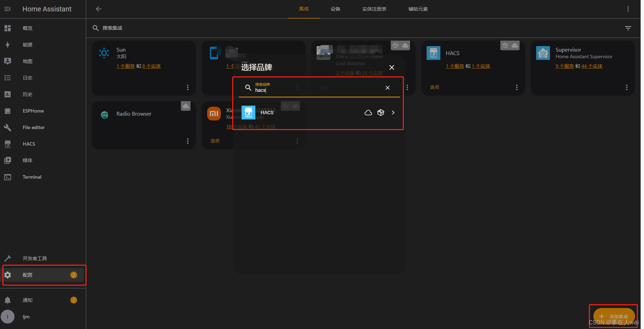Open the 历史 history page
The image size is (644, 329).
[x=43, y=94]
